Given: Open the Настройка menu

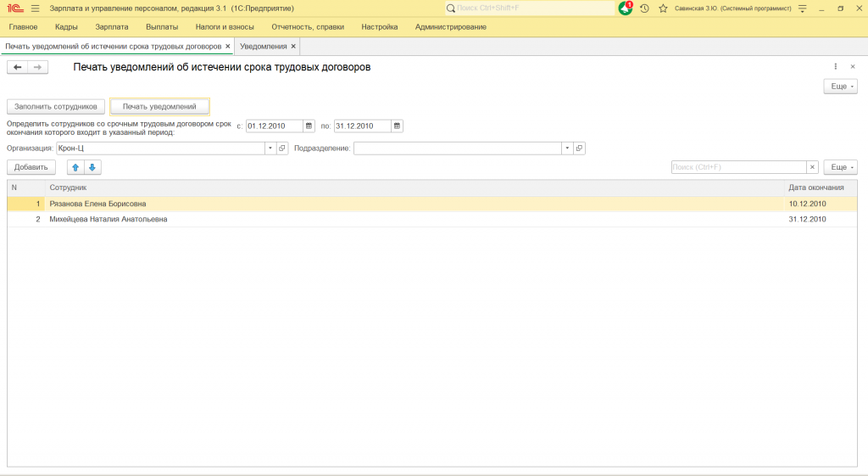Looking at the screenshot, I should [380, 26].
